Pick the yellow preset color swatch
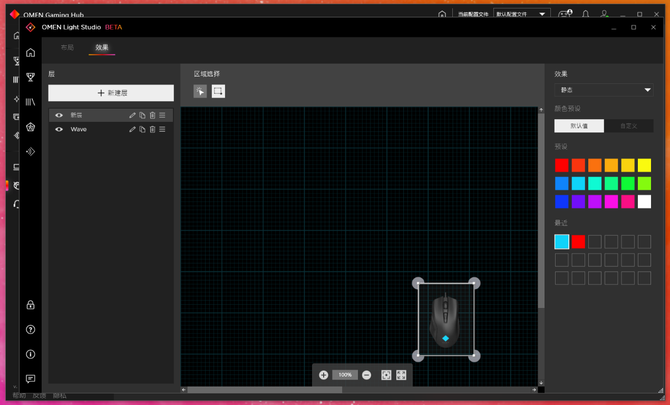670x405 pixels. click(644, 165)
